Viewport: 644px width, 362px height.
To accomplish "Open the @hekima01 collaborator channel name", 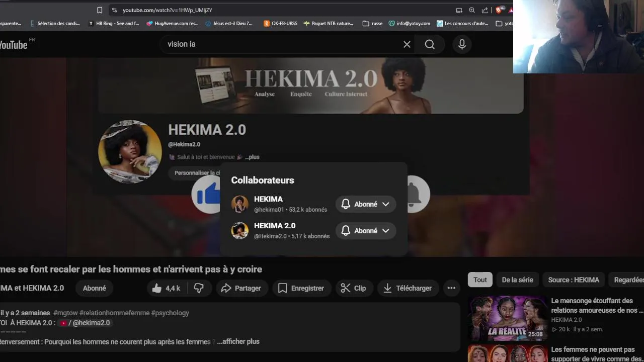I will tap(268, 199).
